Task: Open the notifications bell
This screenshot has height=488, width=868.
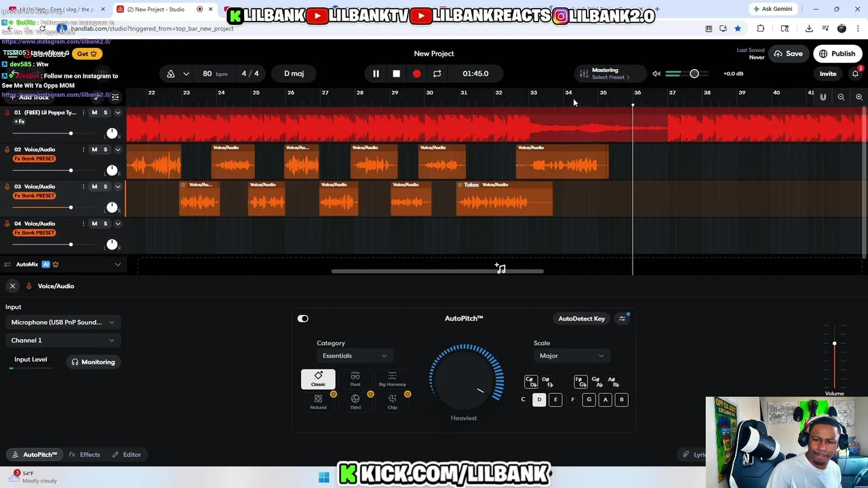Action: click(x=855, y=73)
